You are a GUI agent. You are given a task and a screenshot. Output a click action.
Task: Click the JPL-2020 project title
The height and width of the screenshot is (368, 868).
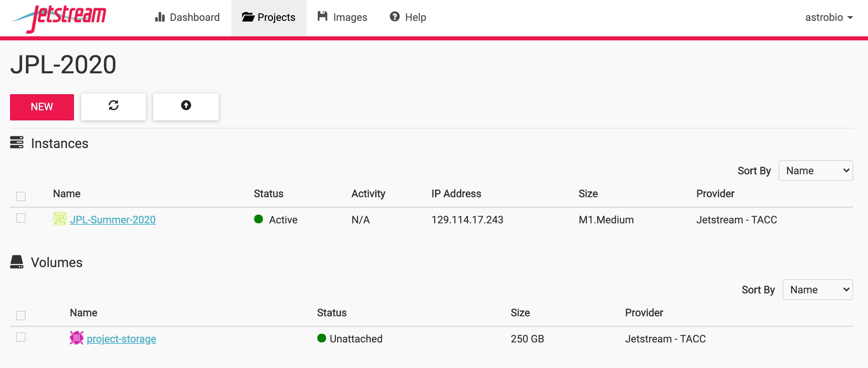tap(63, 65)
